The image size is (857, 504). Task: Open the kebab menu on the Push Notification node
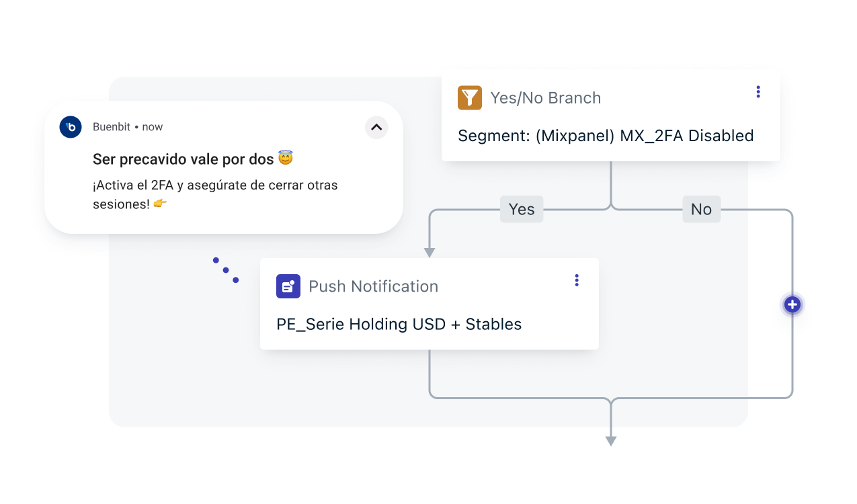click(x=576, y=280)
